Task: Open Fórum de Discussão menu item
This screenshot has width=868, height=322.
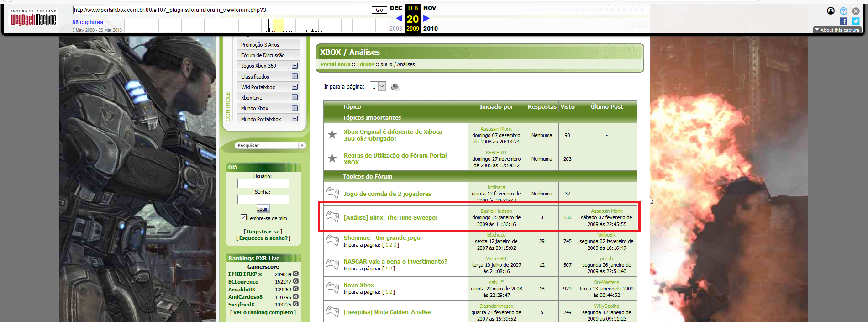Action: pyautogui.click(x=263, y=55)
